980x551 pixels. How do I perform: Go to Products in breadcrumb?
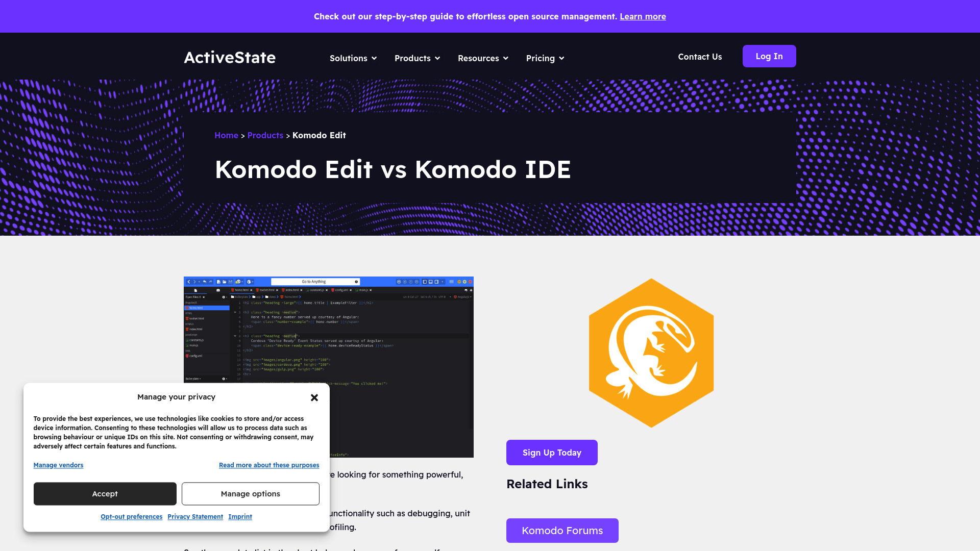(265, 135)
